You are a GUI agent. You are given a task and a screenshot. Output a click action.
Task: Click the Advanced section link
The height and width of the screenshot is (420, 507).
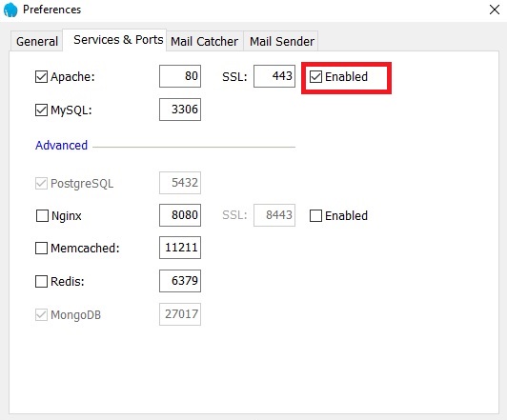(61, 146)
